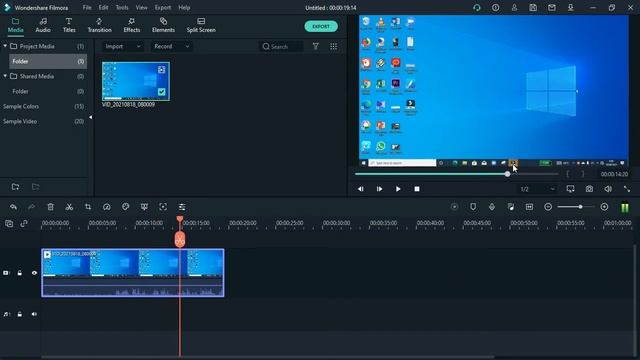640x360 pixels.
Task: Open preview render on external display icon
Action: pyautogui.click(x=571, y=189)
